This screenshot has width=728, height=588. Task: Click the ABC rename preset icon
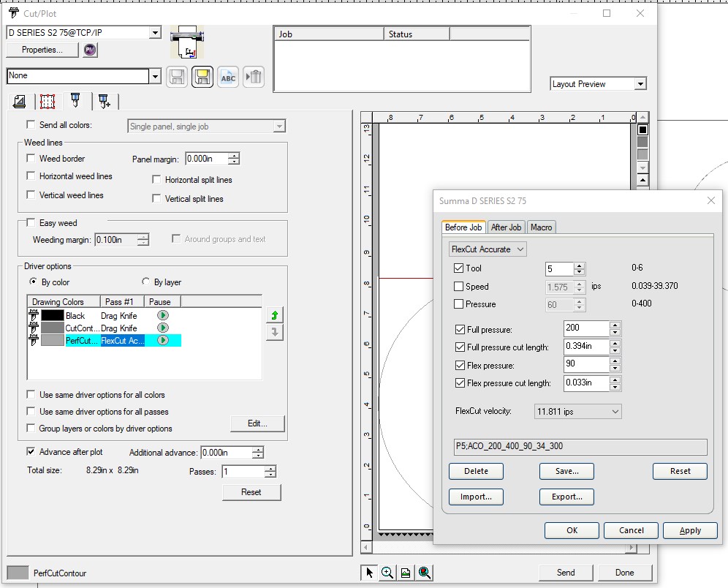[x=228, y=77]
